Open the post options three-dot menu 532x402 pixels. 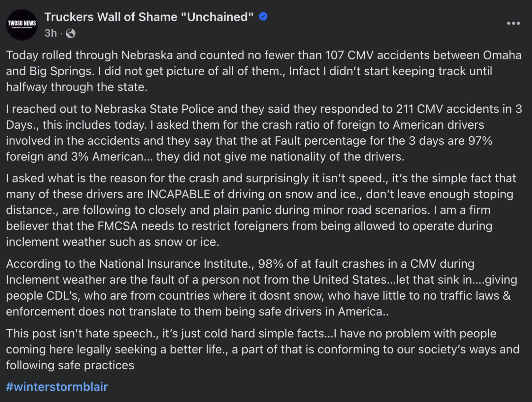click(513, 23)
